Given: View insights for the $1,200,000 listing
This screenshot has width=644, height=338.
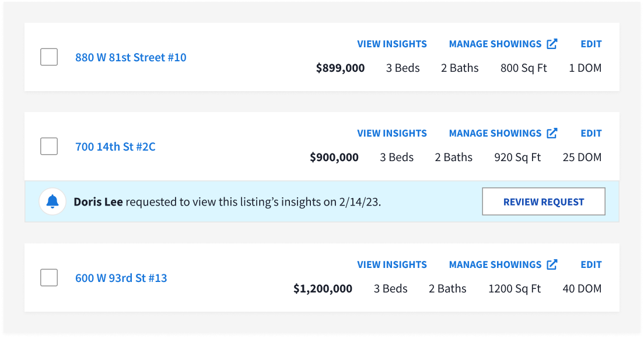Looking at the screenshot, I should coord(392,264).
